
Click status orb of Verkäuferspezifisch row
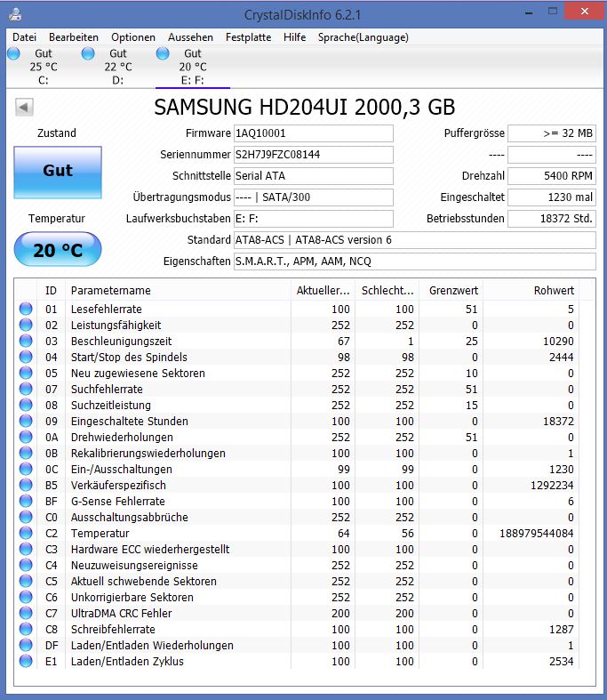pyautogui.click(x=26, y=485)
